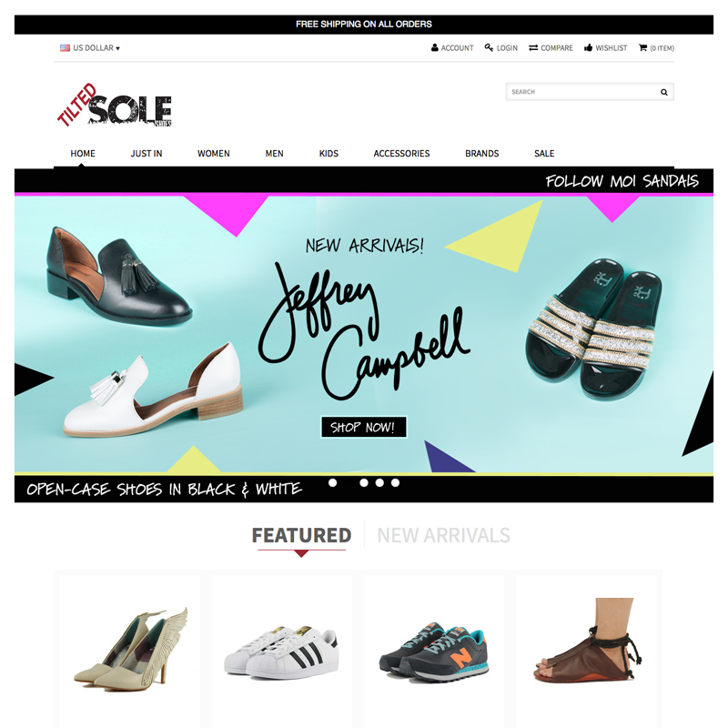Select the first carousel slide dot
Viewport: 728px width, 728px height.
pos(332,483)
